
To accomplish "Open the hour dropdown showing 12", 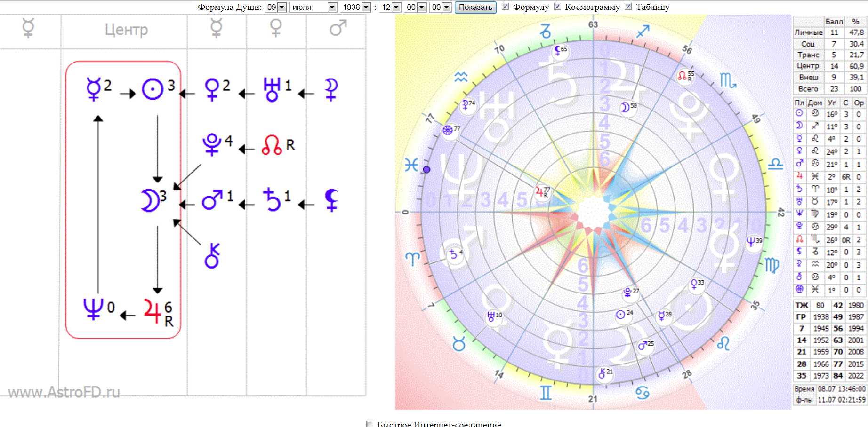I will coord(390,7).
